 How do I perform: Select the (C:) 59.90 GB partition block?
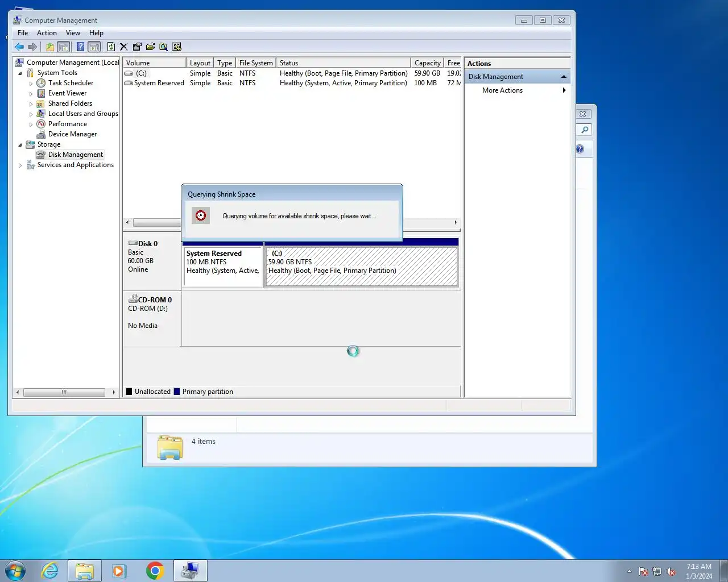pos(361,266)
